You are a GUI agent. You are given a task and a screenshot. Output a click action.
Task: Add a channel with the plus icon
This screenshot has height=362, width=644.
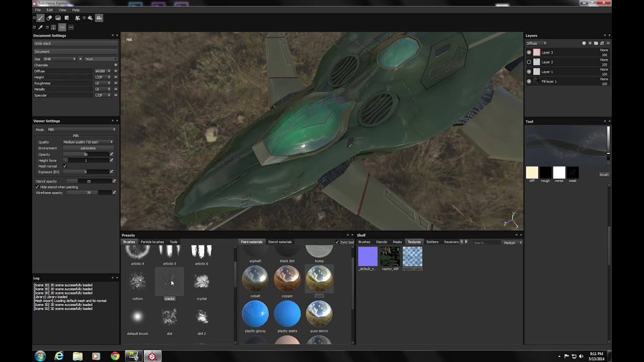click(116, 65)
